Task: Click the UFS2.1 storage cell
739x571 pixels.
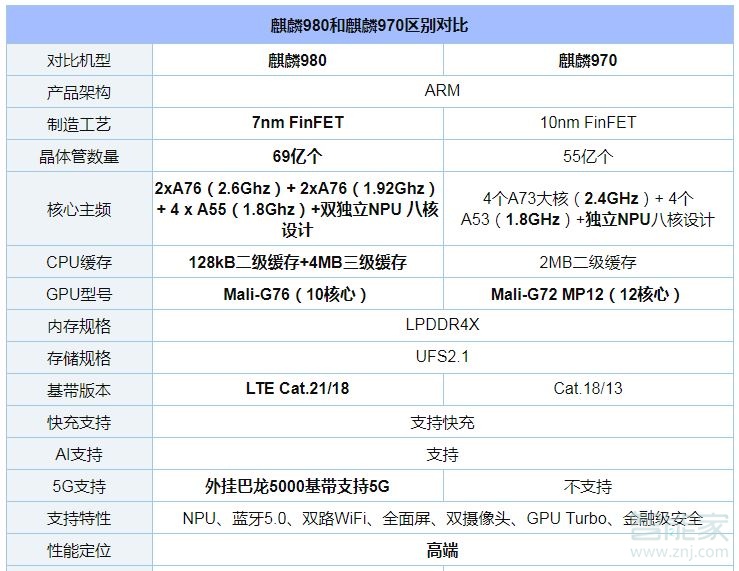Action: click(x=442, y=356)
